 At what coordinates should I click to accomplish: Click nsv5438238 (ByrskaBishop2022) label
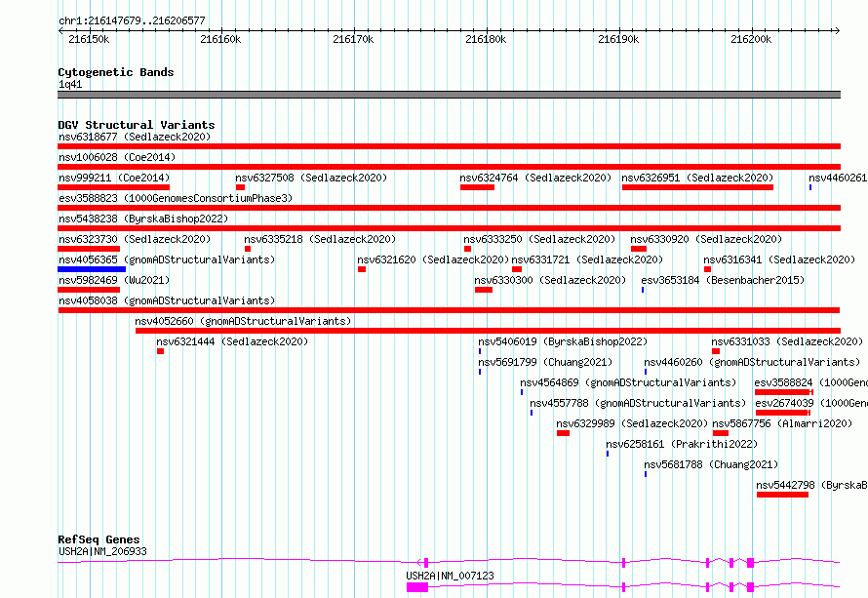click(143, 219)
